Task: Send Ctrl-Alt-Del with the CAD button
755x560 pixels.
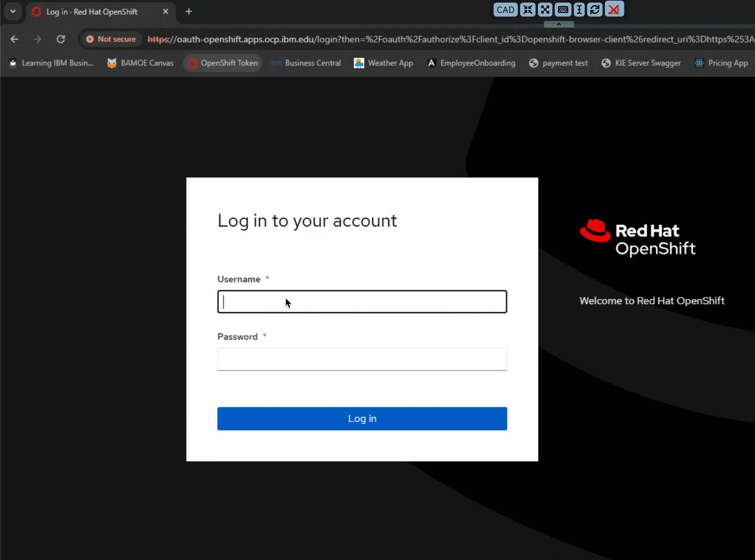Action: click(x=505, y=9)
